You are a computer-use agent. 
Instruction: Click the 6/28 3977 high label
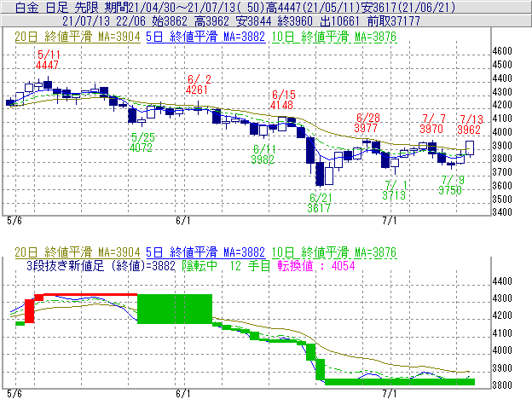pos(367,123)
